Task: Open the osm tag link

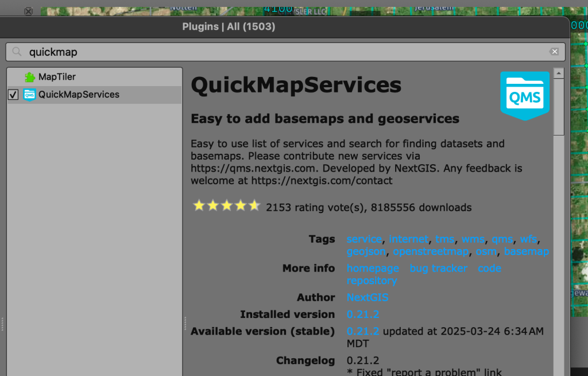Action: 486,251
